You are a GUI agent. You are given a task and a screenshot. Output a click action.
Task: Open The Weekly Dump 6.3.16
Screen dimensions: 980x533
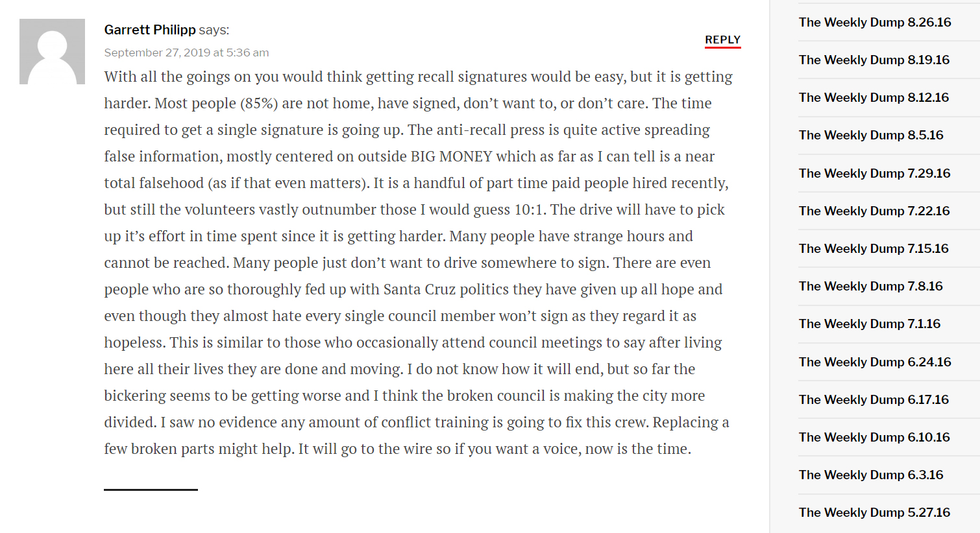[x=871, y=475]
